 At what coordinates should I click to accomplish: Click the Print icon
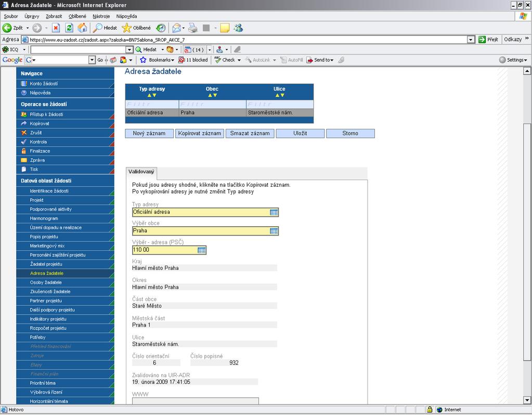click(193, 28)
